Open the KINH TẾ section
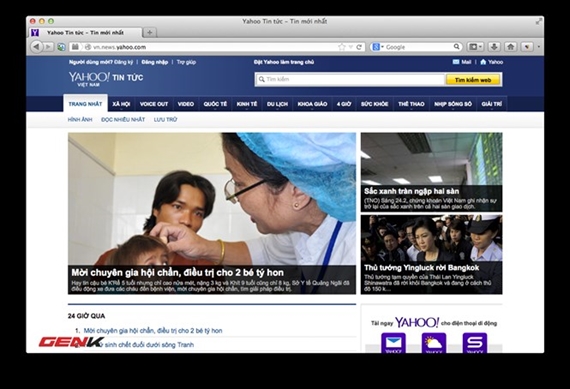Image resolution: width=570 pixels, height=389 pixels. coord(247,104)
